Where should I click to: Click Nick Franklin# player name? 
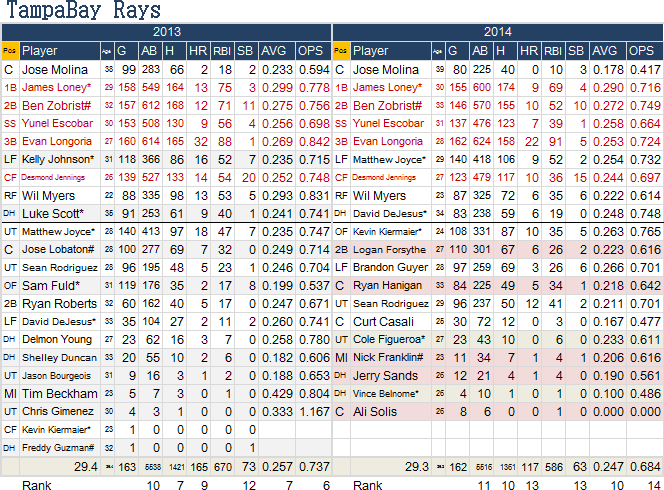pos(388,358)
